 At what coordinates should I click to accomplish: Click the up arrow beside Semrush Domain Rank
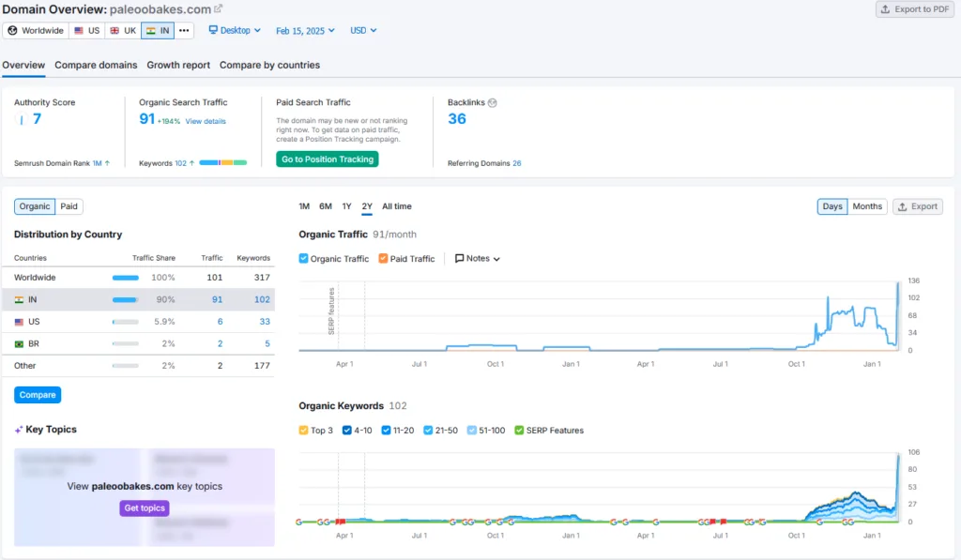pos(107,163)
